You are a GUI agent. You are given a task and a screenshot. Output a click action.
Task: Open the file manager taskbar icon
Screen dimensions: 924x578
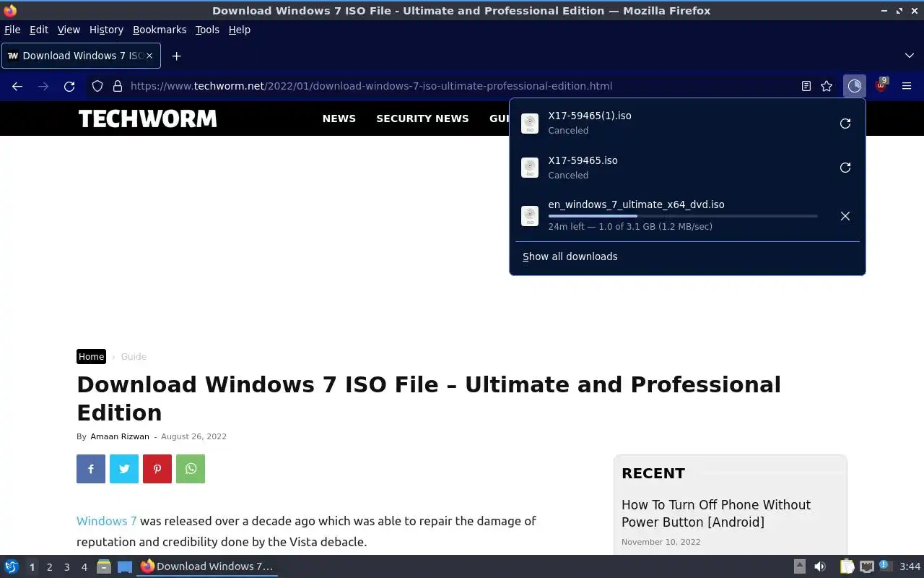(x=104, y=566)
